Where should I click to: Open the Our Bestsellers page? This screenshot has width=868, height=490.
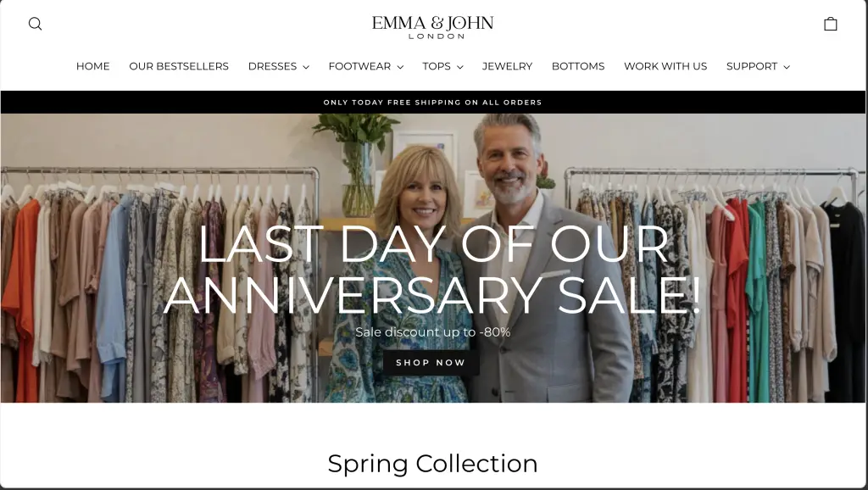pos(179,66)
